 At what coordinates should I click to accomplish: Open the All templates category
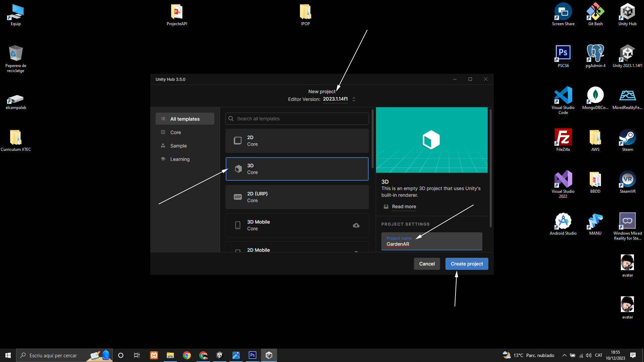(185, 119)
